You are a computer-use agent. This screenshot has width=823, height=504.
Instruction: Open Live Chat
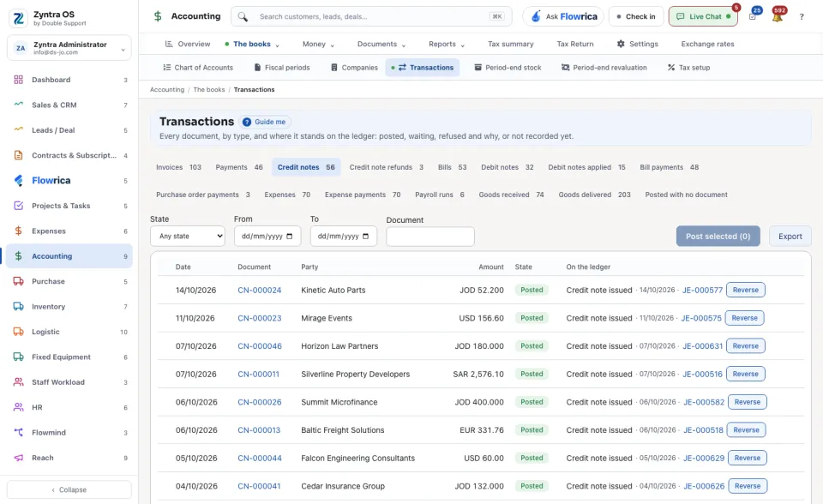(703, 17)
